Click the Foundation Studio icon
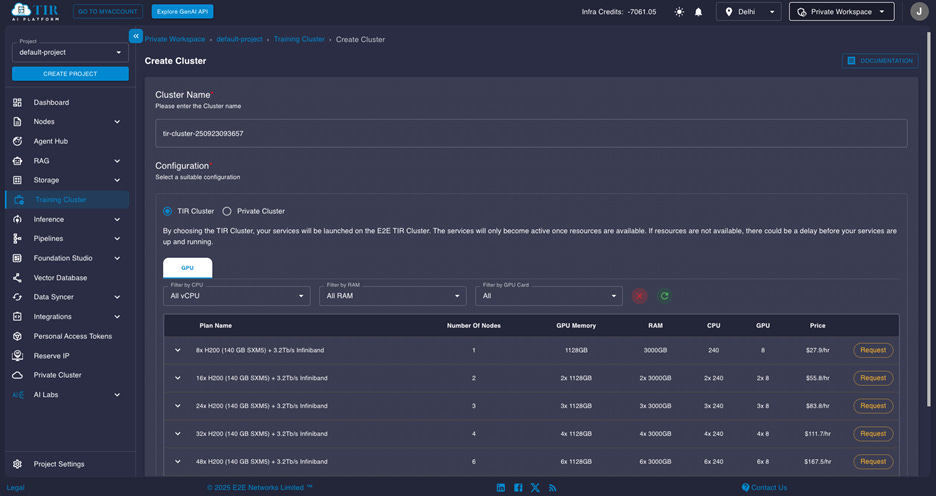This screenshot has width=936, height=496. tap(17, 258)
